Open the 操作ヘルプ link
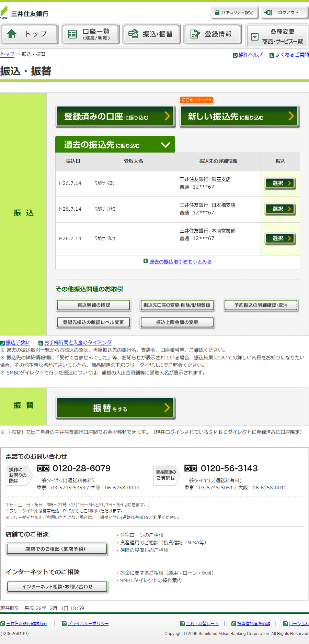Viewport: 309px width, 644px height. pyautogui.click(x=250, y=55)
